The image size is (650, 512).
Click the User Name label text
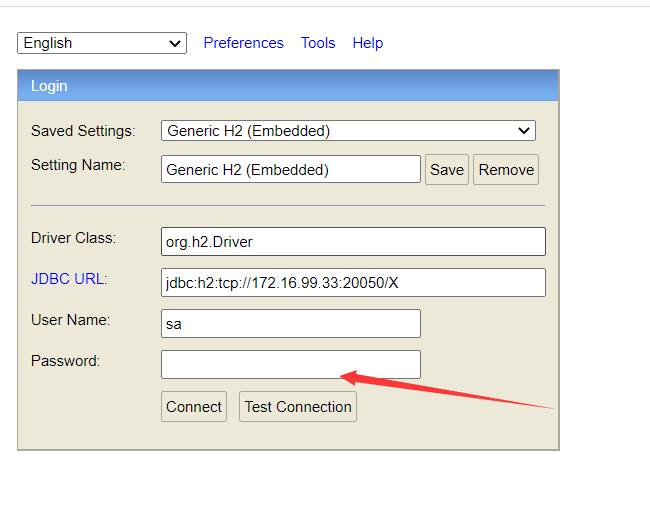pos(70,320)
